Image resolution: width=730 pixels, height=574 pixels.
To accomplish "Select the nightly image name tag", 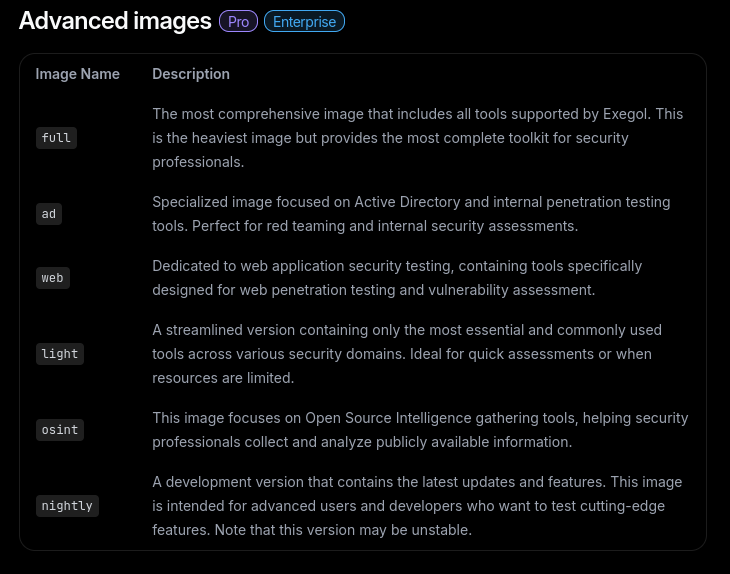I will click(x=67, y=506).
